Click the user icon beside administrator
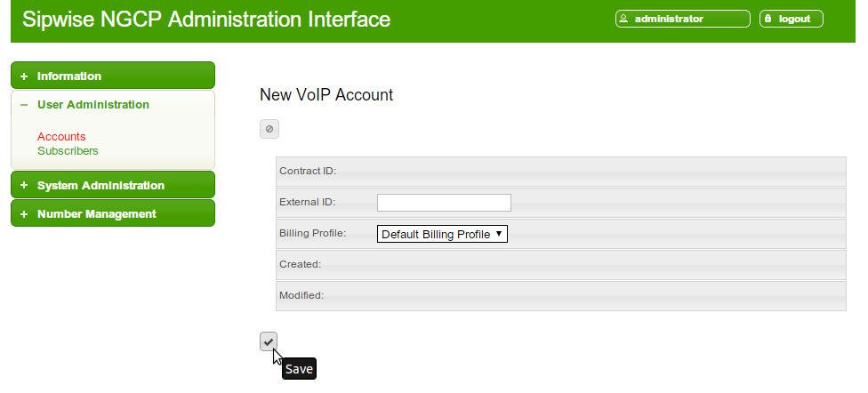 click(x=623, y=19)
